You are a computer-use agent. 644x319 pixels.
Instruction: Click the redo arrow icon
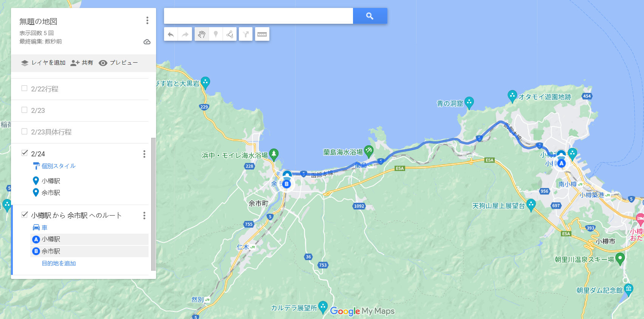(x=185, y=34)
